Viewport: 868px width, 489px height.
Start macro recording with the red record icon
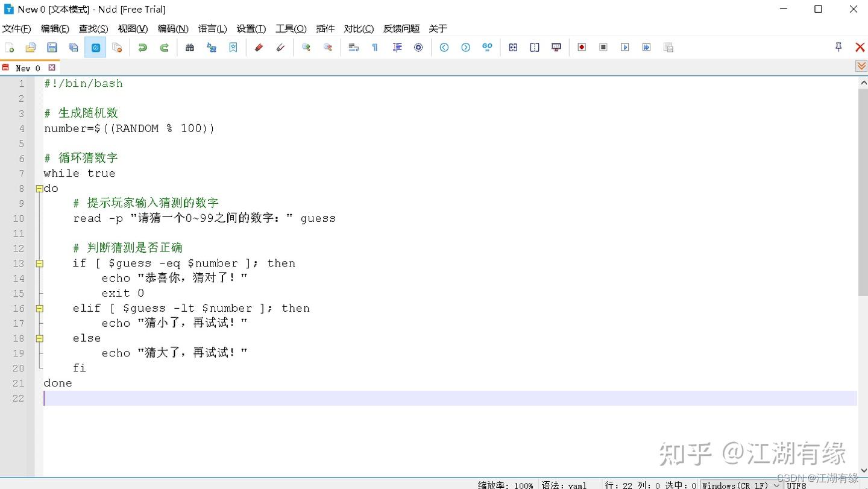pos(581,47)
